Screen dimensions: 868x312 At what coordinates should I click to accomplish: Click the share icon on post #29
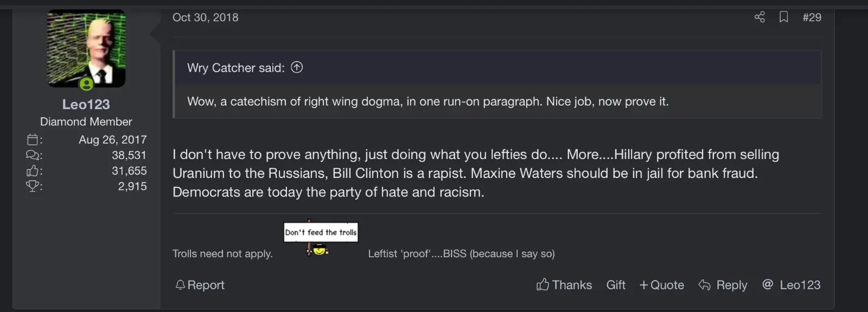[759, 17]
